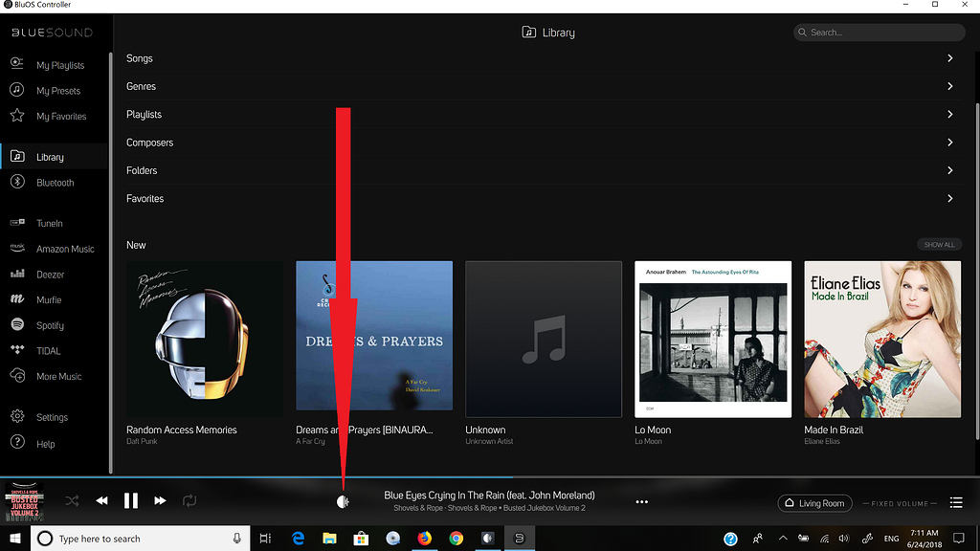Open Spotify service in sidebar
The width and height of the screenshot is (980, 551).
(50, 325)
